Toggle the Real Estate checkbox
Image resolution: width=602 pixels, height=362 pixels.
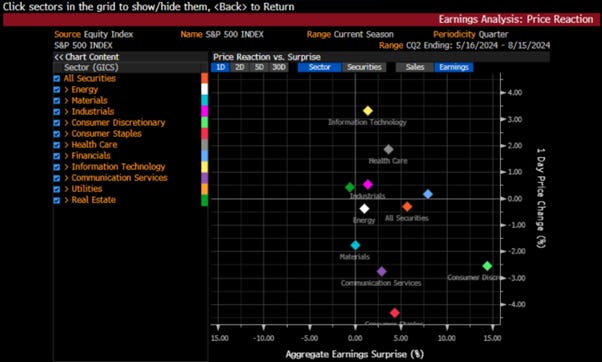[57, 200]
